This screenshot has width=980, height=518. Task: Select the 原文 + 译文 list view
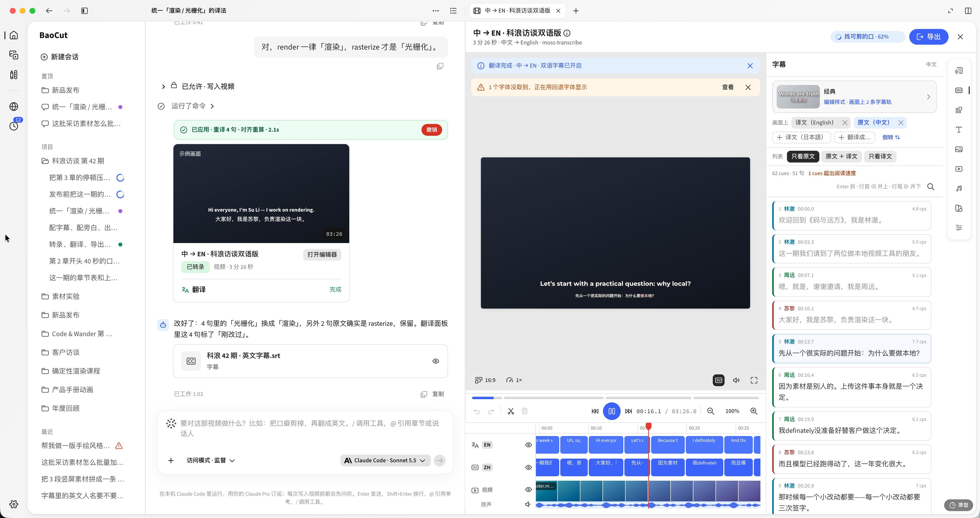click(841, 156)
